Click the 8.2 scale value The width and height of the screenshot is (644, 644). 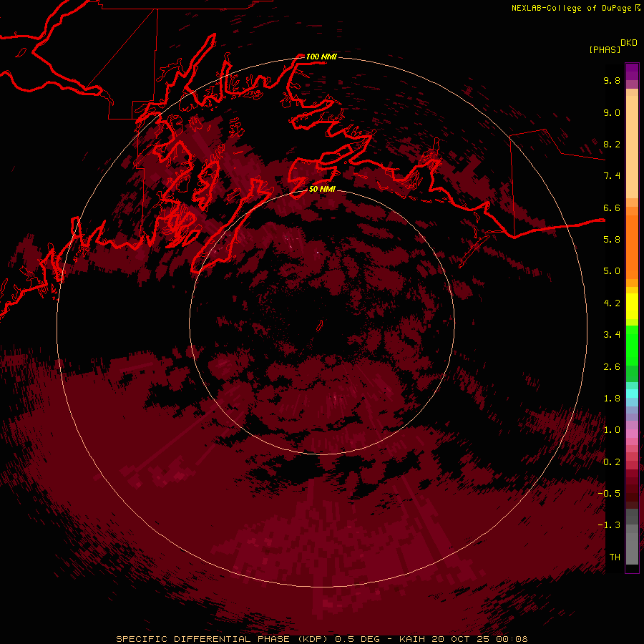tap(612, 144)
